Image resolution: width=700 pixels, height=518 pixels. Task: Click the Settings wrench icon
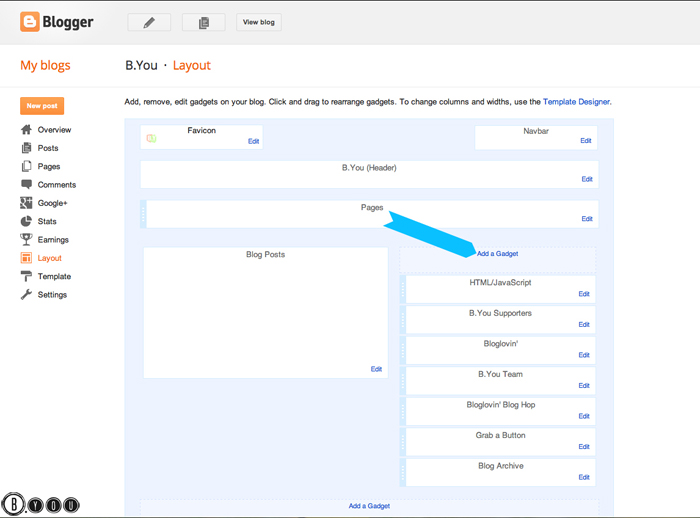tap(26, 294)
